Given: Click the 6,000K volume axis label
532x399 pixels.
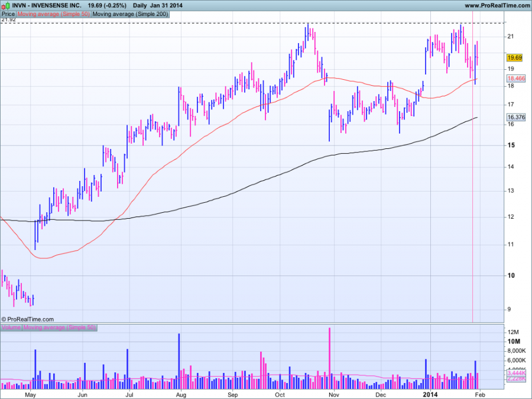Looking at the screenshot, I should (517, 361).
